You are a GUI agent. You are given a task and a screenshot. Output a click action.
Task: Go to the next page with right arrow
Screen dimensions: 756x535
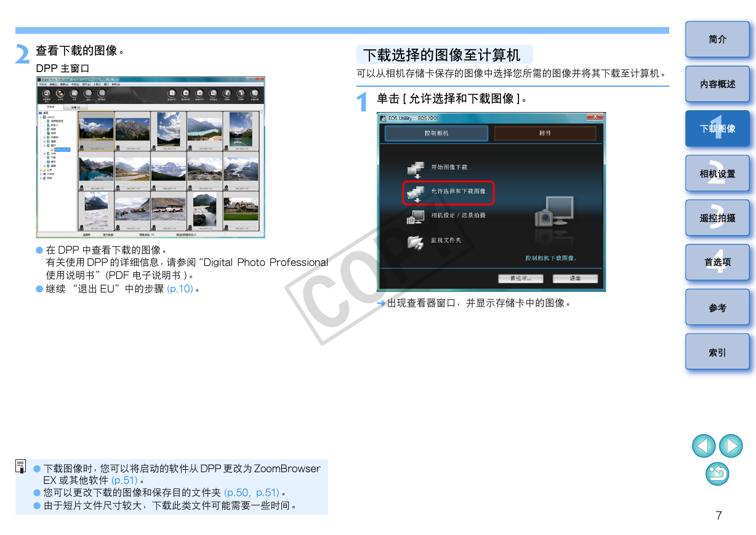point(731,446)
